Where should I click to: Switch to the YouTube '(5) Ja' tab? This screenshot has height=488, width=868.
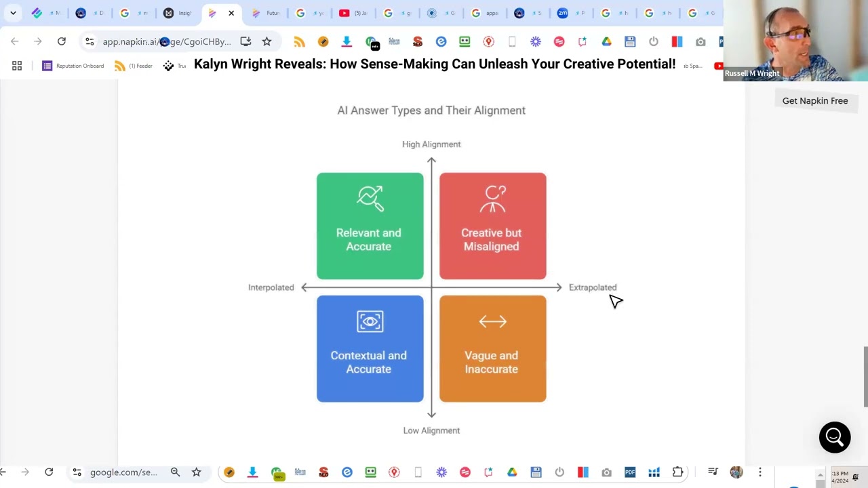353,13
